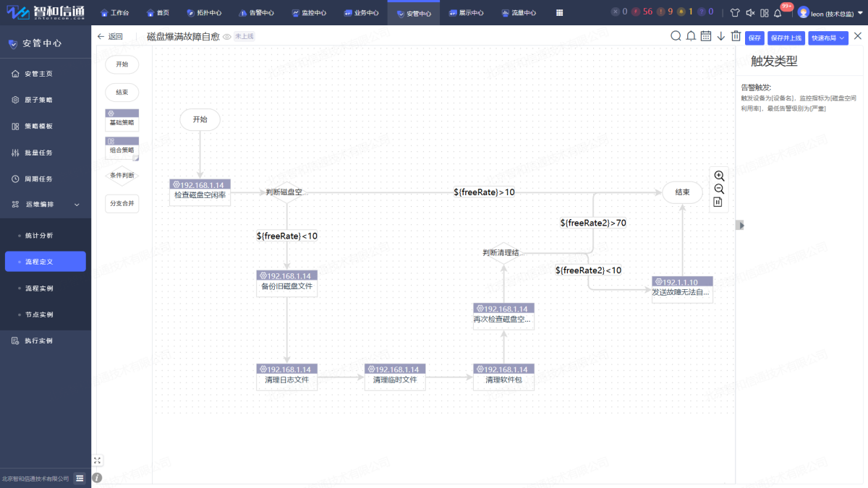Open the leon user account dropdown
Screen dimensions: 868x488
pyautogui.click(x=830, y=12)
